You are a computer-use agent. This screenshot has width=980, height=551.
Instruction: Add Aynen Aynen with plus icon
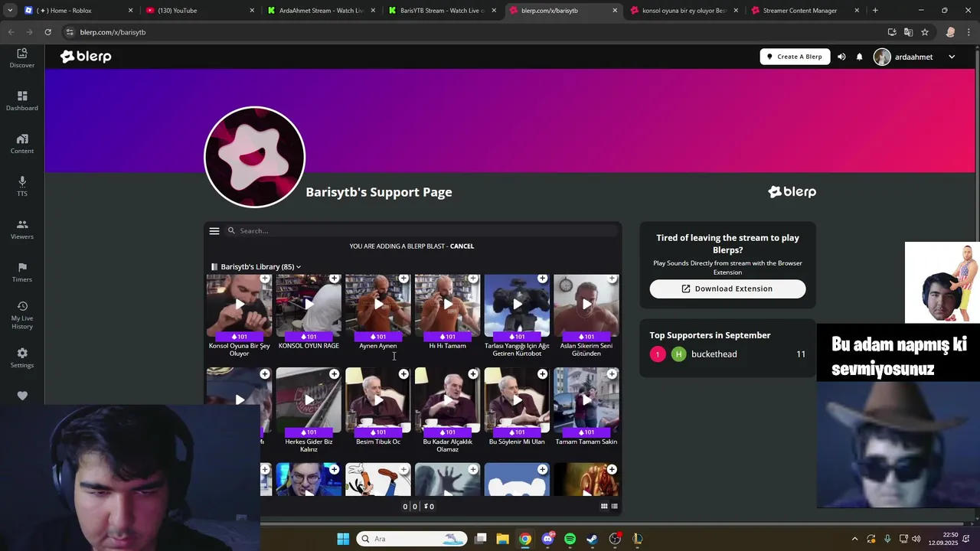[403, 278]
